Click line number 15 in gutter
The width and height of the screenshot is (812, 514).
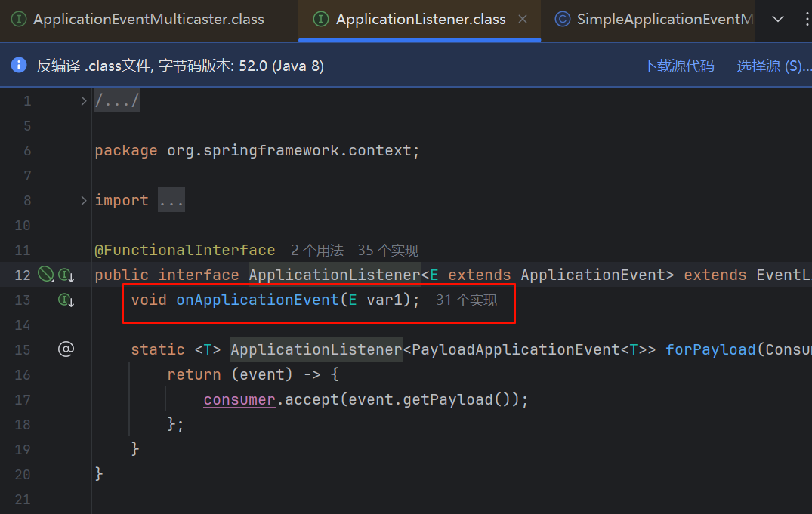(22, 350)
